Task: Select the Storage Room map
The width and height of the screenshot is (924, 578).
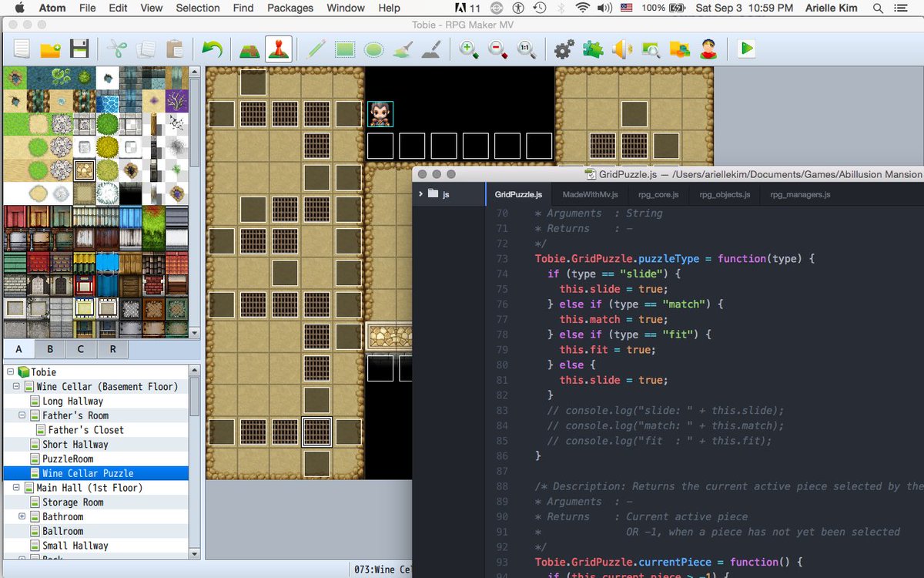Action: pyautogui.click(x=72, y=502)
